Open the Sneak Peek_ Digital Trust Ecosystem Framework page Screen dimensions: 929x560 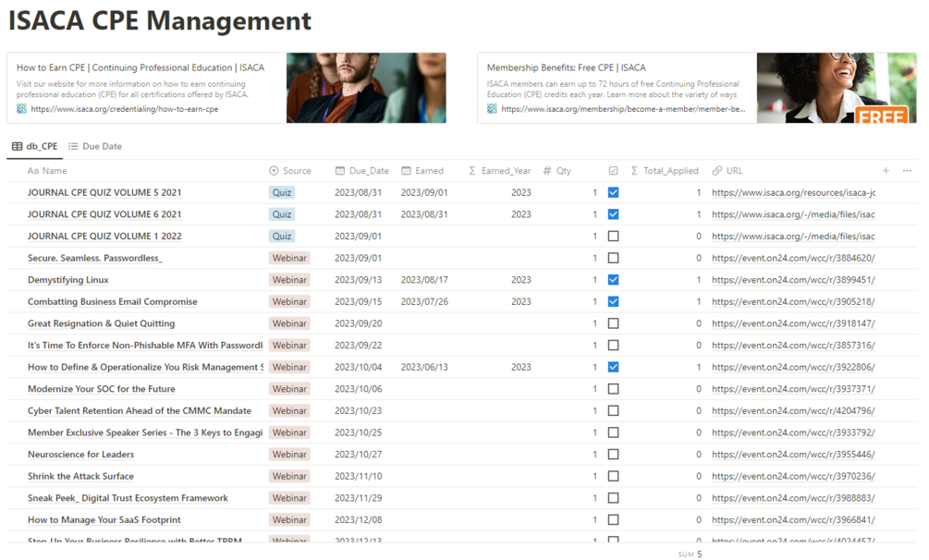click(x=128, y=498)
